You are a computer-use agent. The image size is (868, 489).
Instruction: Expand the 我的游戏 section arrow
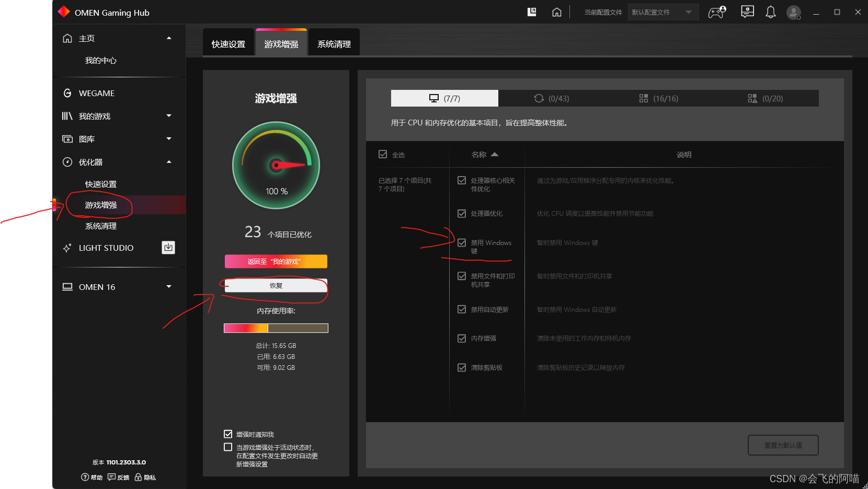coord(169,115)
